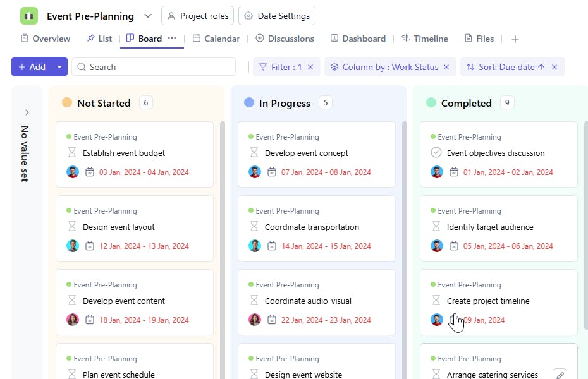Click the assignee avatar on Develop event concept
Screen dimensions: 588x379
coord(255,172)
